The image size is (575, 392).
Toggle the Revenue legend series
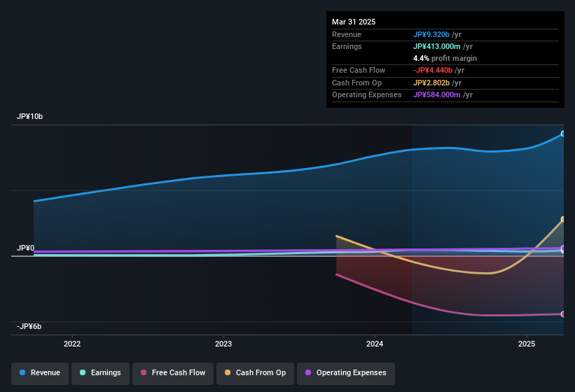tap(40, 373)
